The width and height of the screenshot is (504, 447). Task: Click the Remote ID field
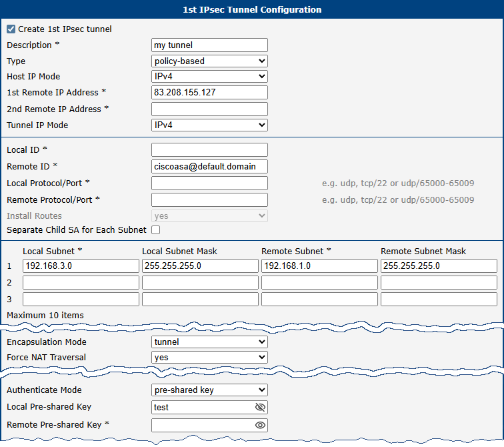click(x=209, y=167)
